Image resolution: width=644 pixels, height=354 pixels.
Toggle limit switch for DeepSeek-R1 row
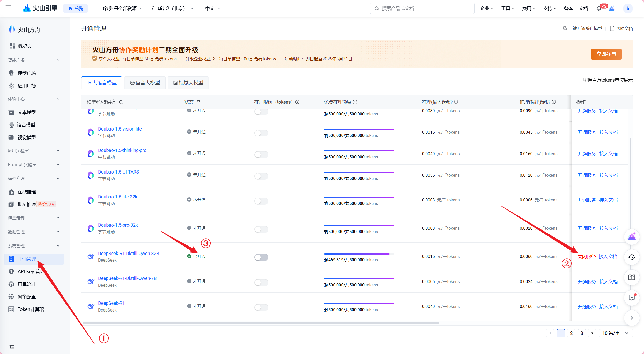261,307
